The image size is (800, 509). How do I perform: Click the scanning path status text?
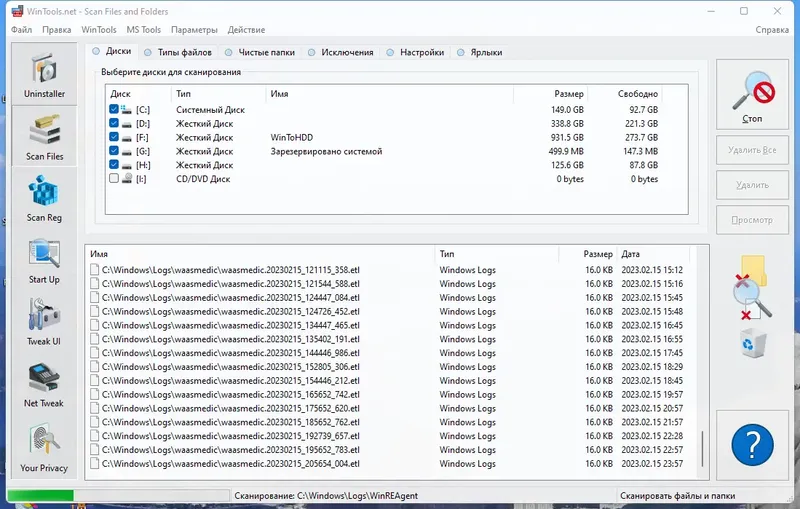point(326,496)
